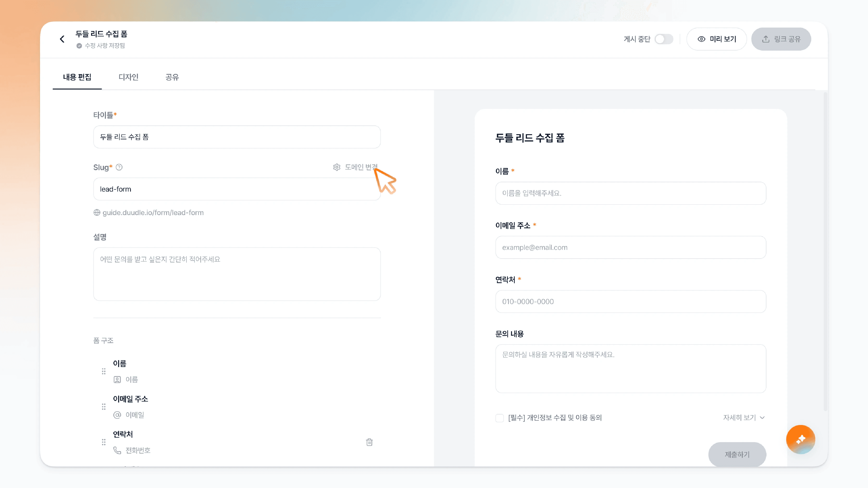Select the 이메일 주소 title in form structure
This screenshot has width=868, height=488.
click(130, 399)
